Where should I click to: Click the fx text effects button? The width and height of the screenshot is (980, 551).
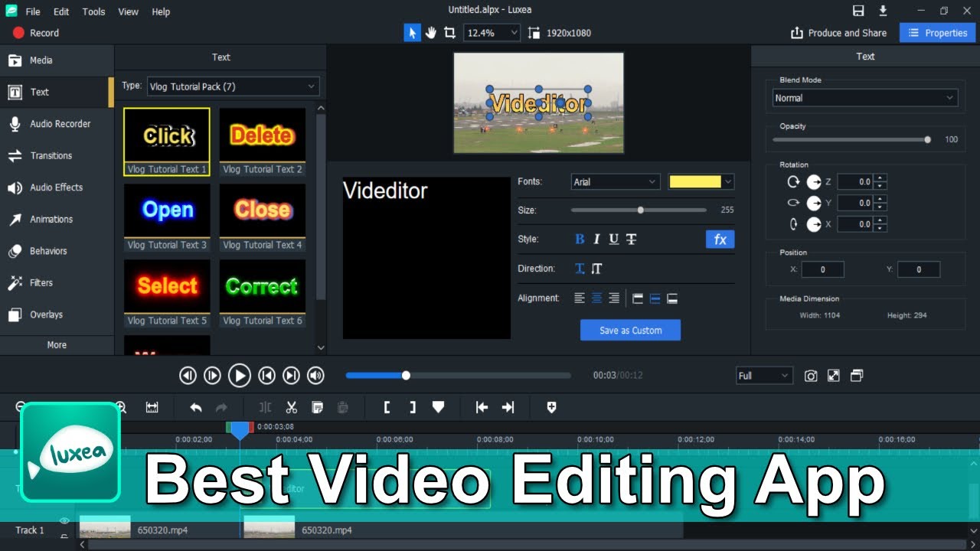click(720, 240)
